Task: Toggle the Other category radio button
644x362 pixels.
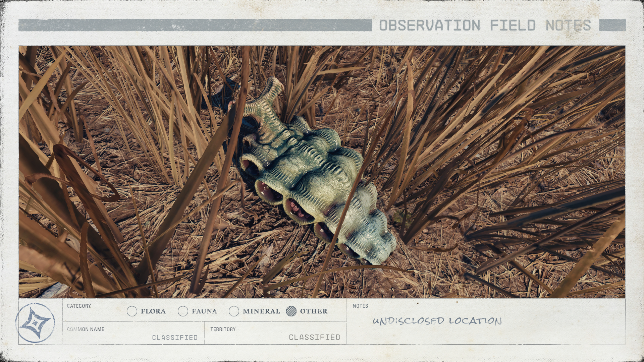Action: tap(291, 311)
